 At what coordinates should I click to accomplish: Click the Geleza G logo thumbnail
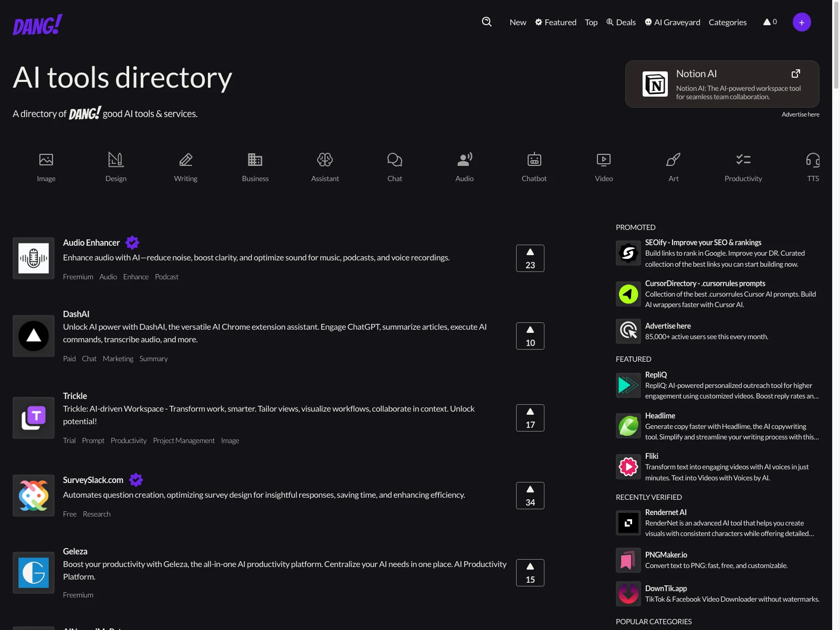[x=34, y=573]
